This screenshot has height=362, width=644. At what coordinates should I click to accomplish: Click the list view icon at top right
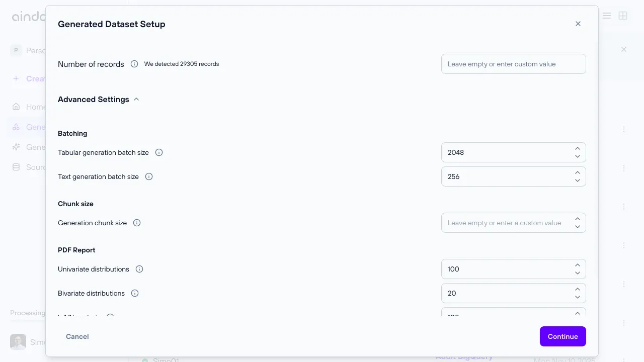pos(607,16)
